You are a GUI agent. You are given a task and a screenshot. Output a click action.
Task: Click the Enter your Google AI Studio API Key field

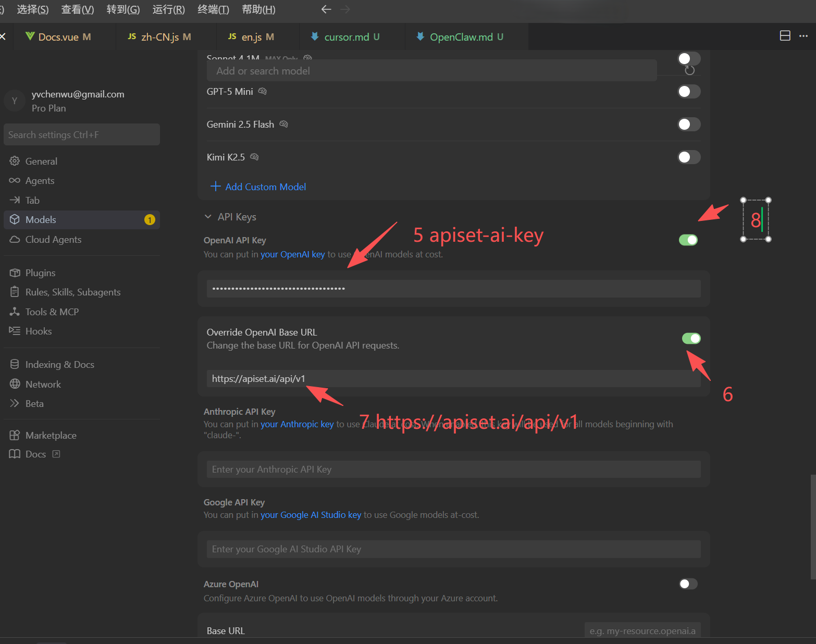coord(453,549)
